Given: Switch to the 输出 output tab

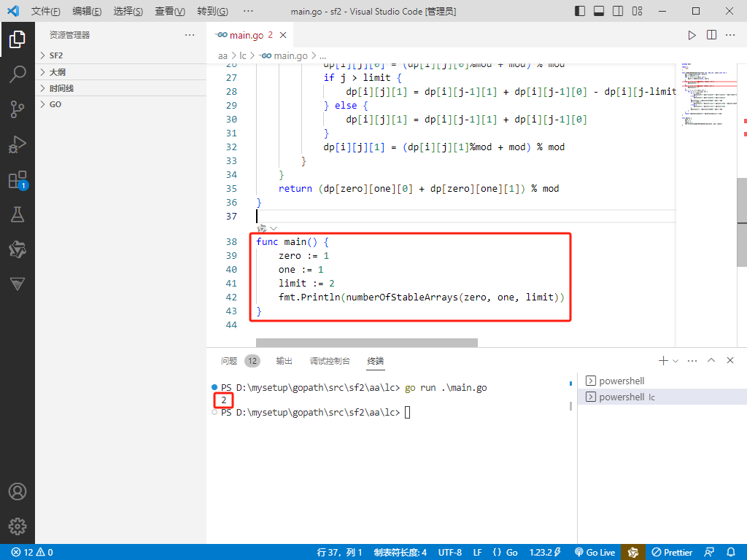Looking at the screenshot, I should coord(284,361).
